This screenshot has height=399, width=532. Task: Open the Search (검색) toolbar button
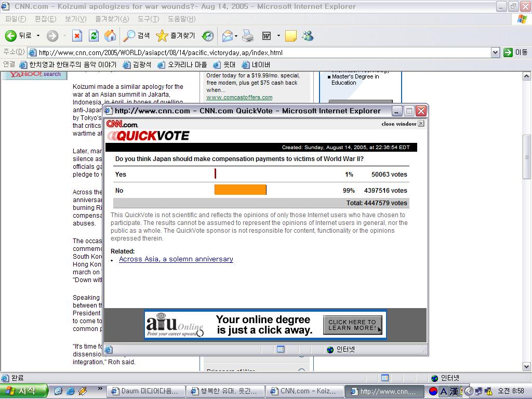click(x=137, y=36)
